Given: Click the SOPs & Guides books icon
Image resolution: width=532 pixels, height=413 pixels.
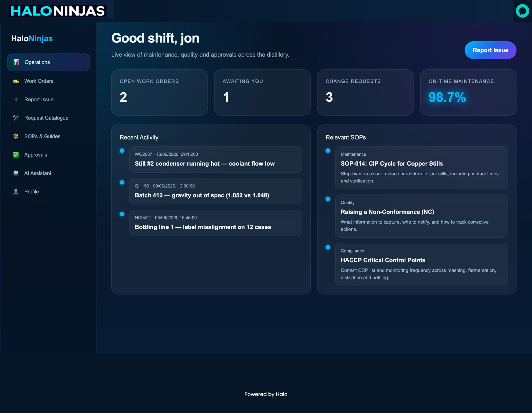Looking at the screenshot, I should coord(16,136).
